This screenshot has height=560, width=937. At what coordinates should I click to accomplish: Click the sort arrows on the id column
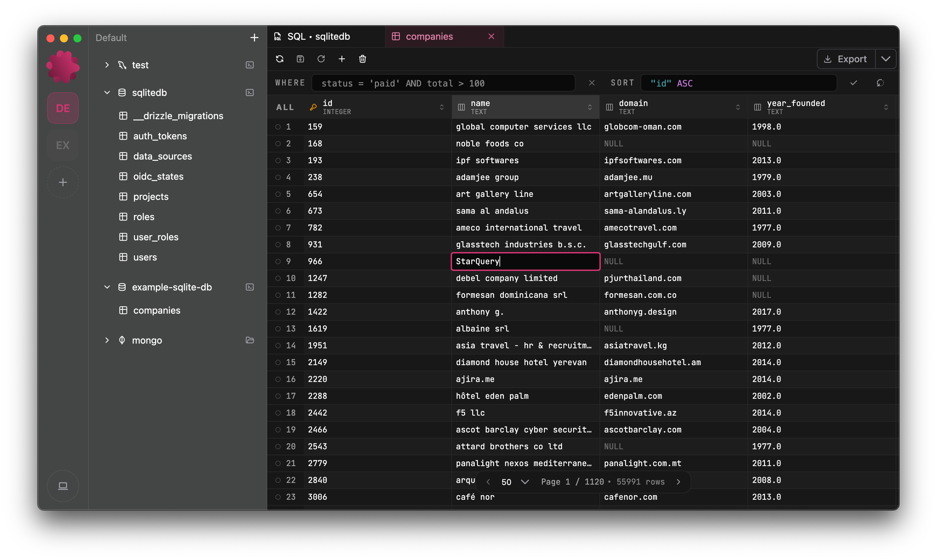tap(442, 107)
